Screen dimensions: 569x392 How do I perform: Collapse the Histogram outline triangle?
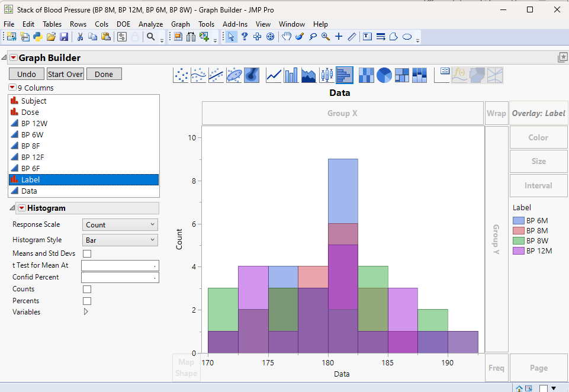(x=12, y=208)
